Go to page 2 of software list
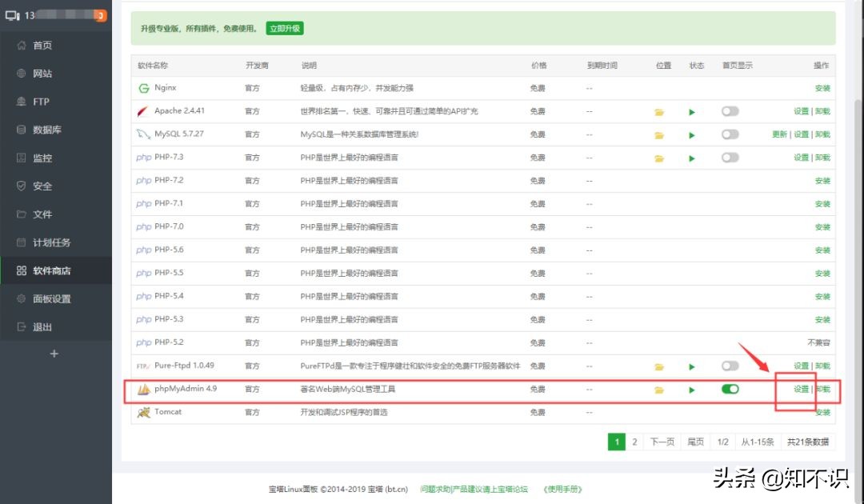864x504 pixels. pos(634,442)
